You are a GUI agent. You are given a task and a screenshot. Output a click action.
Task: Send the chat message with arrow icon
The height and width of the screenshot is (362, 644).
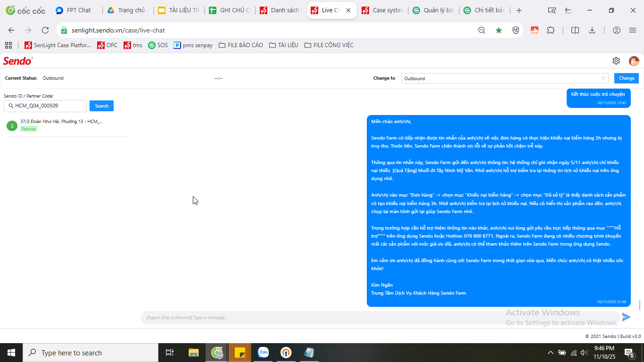tap(626, 317)
